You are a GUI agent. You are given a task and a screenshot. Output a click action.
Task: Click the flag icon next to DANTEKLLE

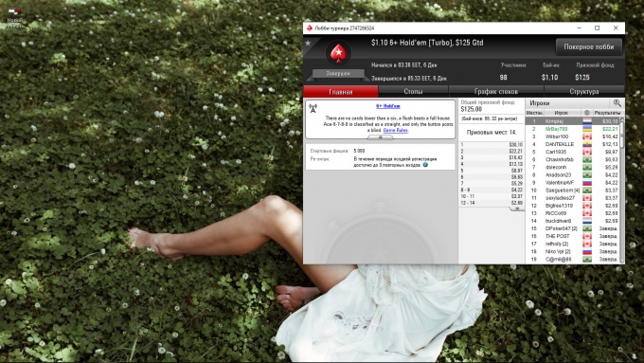click(587, 144)
